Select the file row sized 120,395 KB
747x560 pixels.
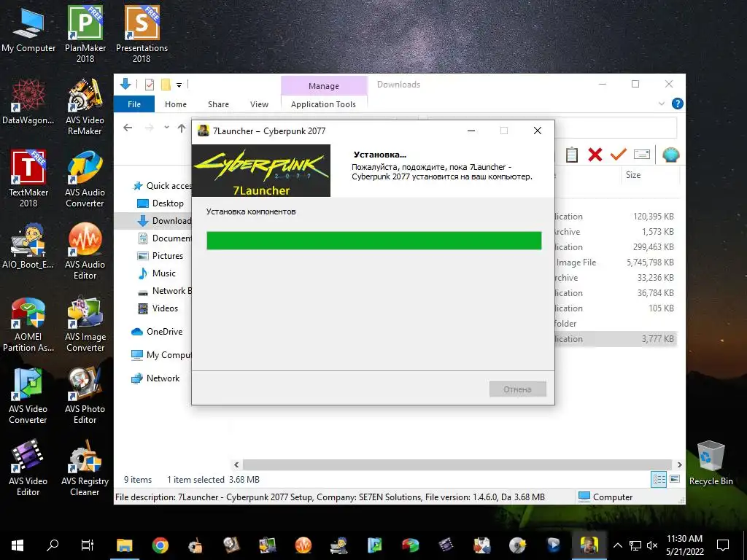point(616,216)
